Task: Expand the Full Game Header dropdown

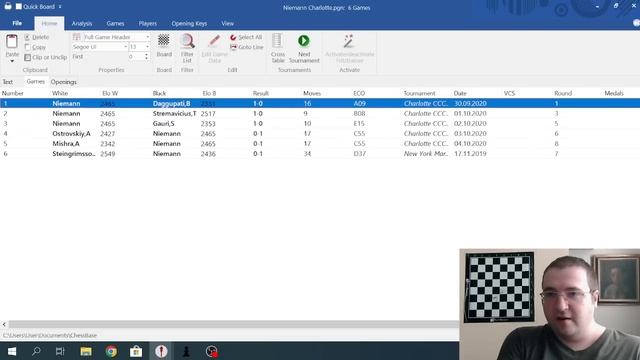Action: click(147, 37)
